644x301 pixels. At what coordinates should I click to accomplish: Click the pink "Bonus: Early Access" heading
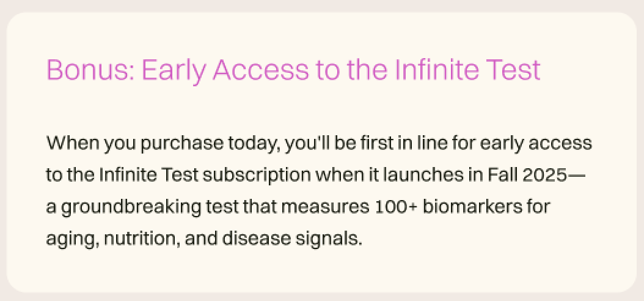[293, 70]
